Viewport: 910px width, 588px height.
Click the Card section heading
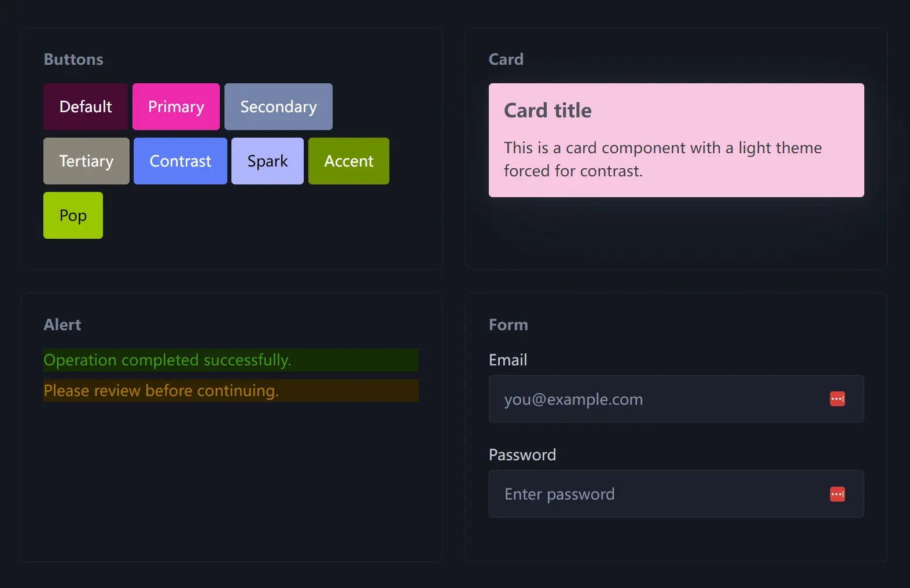(x=506, y=59)
